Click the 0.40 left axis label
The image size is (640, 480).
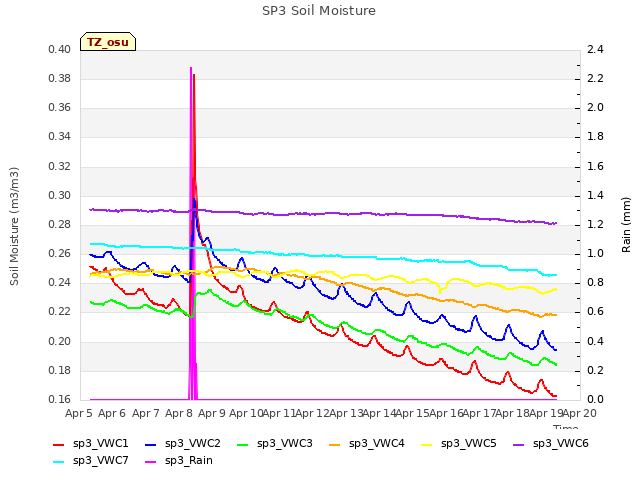click(60, 50)
